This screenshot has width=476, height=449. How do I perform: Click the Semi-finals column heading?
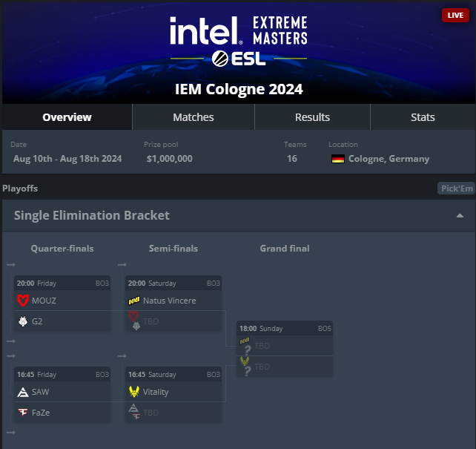173,249
